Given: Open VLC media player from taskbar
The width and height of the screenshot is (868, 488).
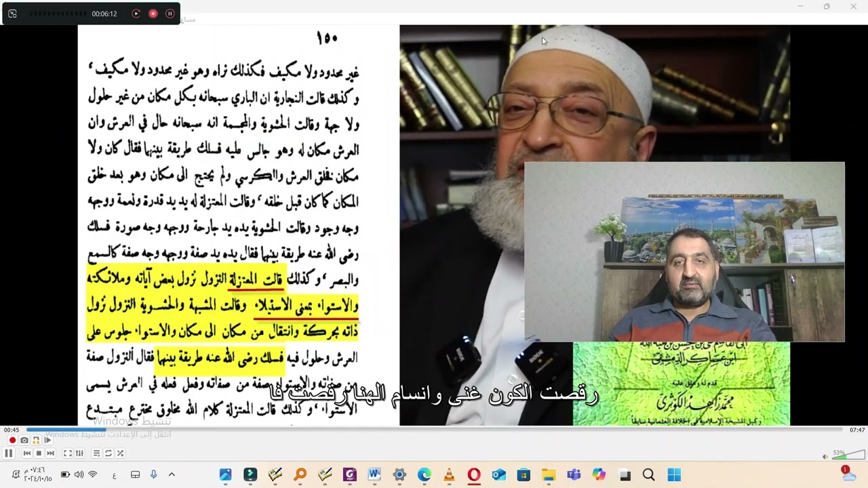Looking at the screenshot, I should [449, 475].
